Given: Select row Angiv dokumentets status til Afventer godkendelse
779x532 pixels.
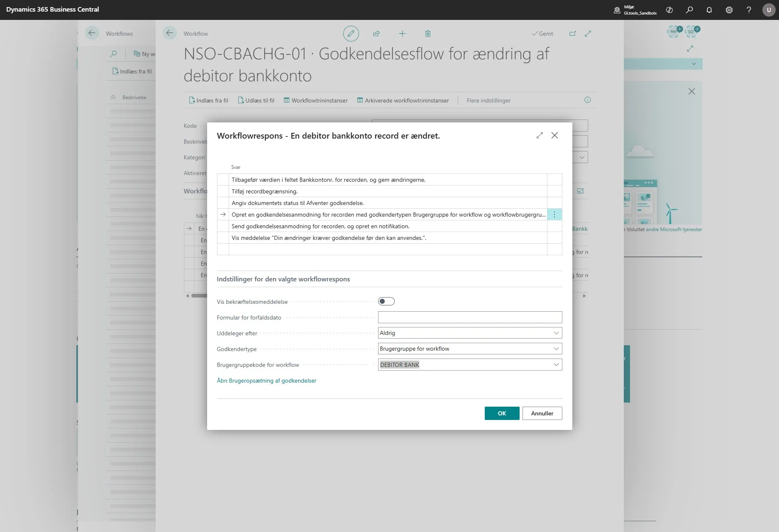Looking at the screenshot, I should [x=388, y=203].
